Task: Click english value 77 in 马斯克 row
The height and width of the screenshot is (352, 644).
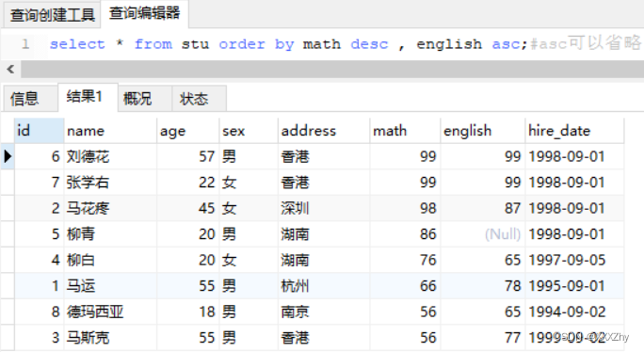Action: click(483, 338)
